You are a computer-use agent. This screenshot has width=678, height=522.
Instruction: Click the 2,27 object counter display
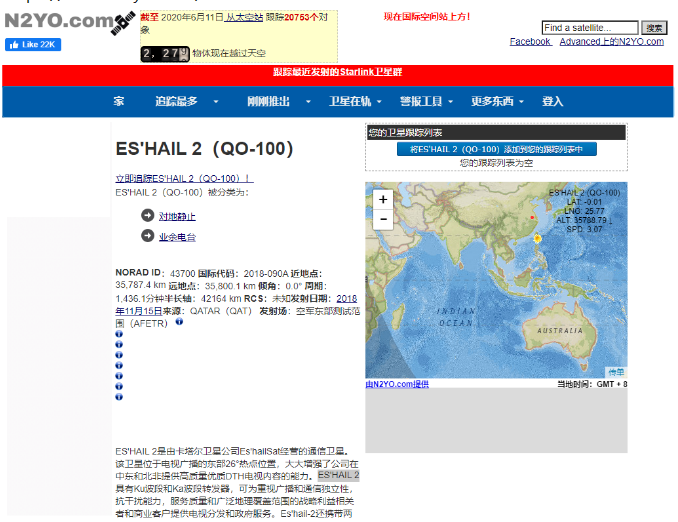pos(165,54)
